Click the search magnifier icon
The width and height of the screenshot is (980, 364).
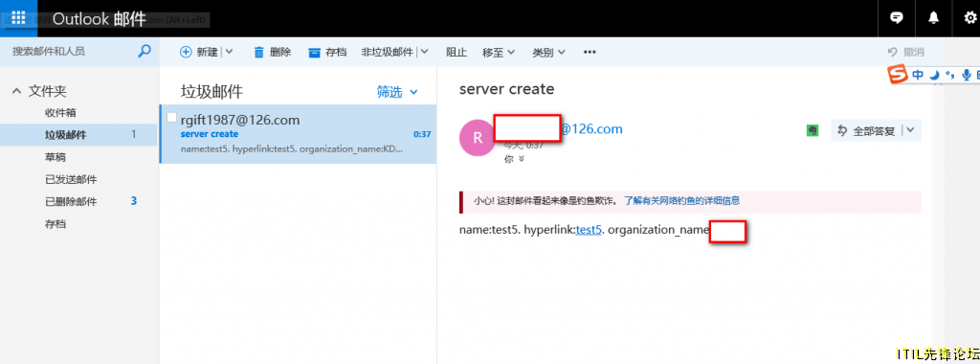click(x=145, y=52)
